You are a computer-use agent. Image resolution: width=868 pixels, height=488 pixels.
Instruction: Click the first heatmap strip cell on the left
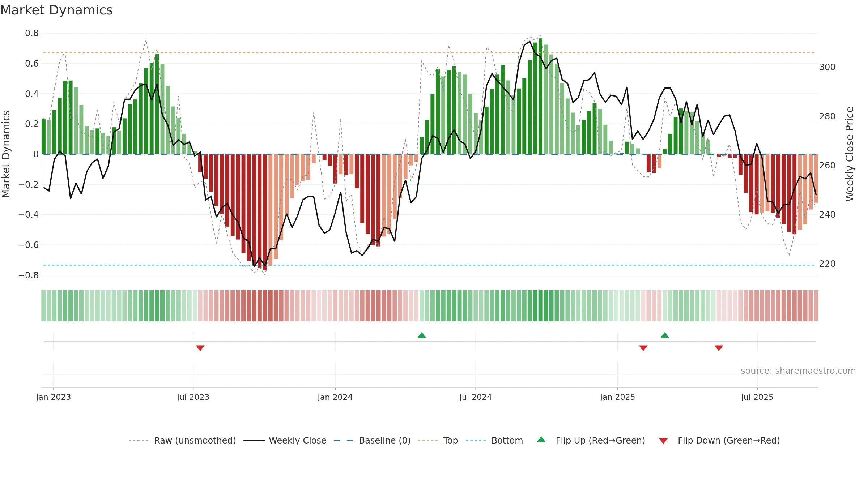click(43, 306)
